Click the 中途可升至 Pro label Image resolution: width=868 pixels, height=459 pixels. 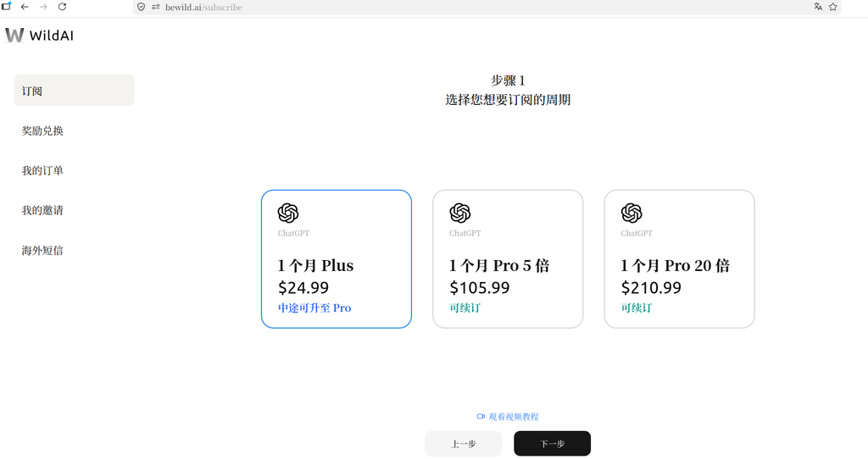314,308
